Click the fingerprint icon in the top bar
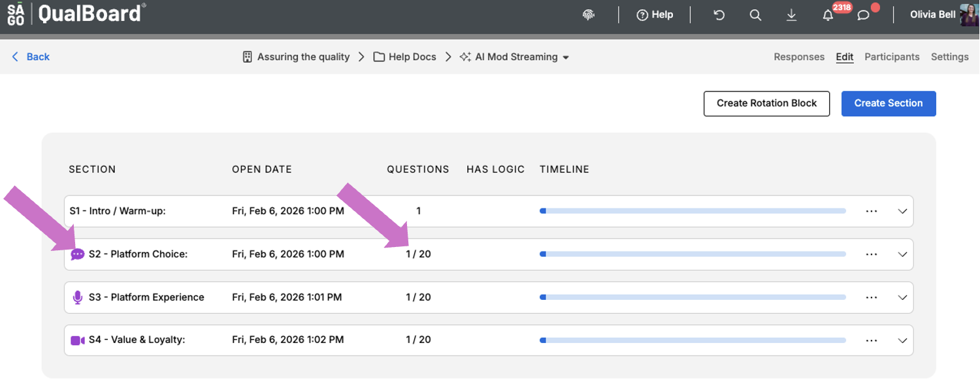The height and width of the screenshot is (379, 980). pos(587,14)
